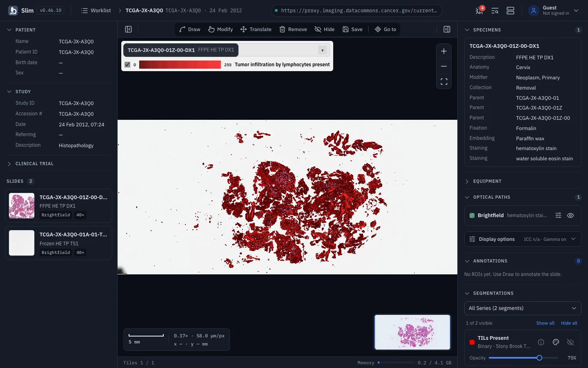The image size is (588, 368).
Task: Toggle the left sidebar panel icon
Action: [x=128, y=29]
